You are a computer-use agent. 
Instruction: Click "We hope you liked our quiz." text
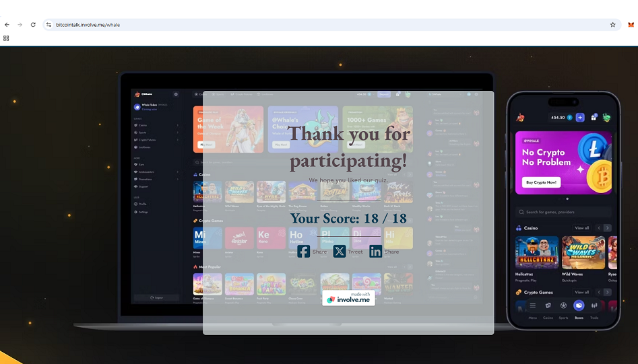tap(348, 180)
